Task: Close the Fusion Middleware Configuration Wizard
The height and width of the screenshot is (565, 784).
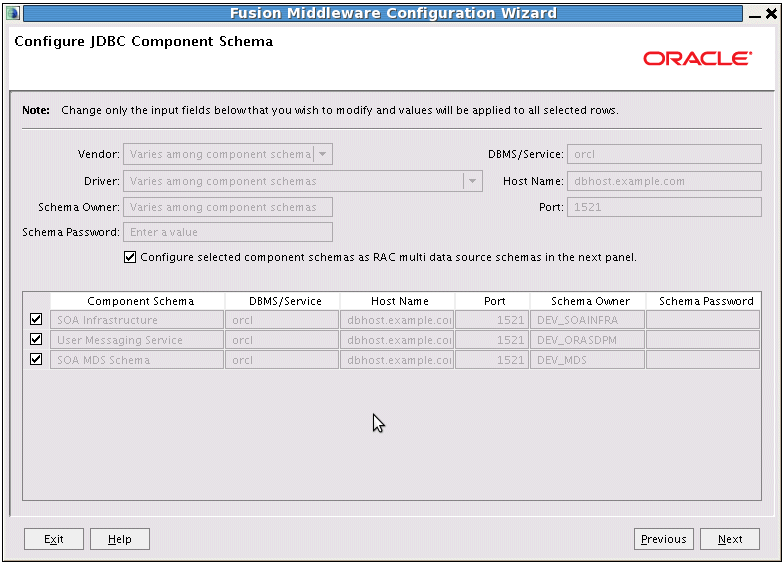Action: tap(772, 14)
